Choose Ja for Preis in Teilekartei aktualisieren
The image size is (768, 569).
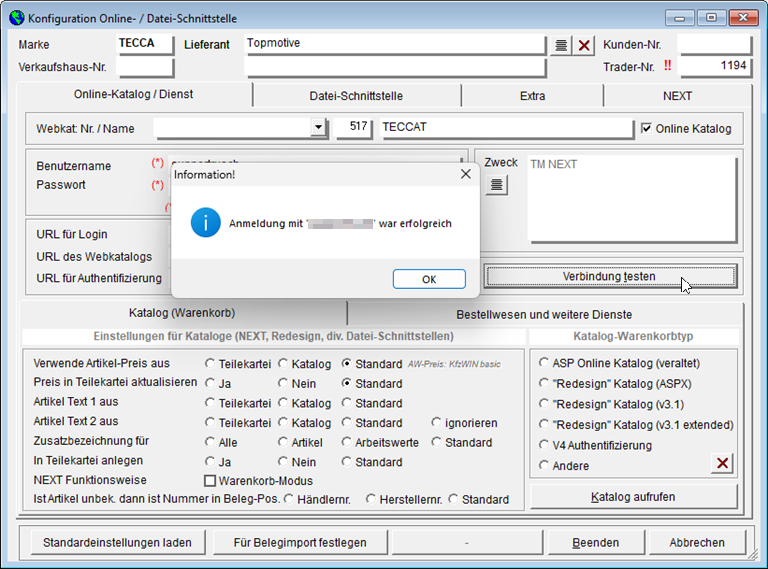tap(210, 383)
